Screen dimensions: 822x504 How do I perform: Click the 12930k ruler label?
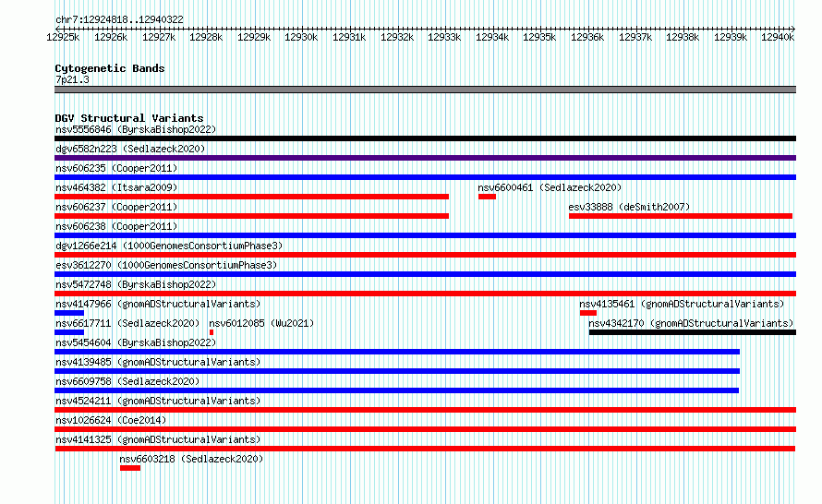[x=301, y=37]
